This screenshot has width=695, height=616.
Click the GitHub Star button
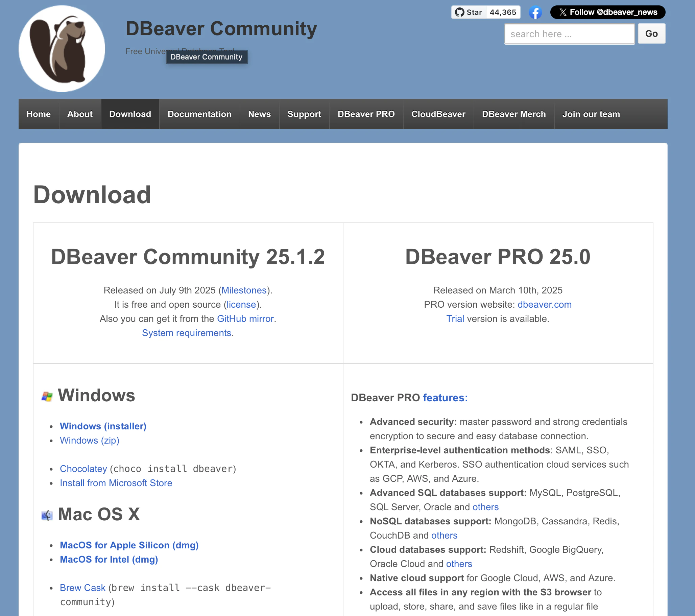tap(469, 12)
